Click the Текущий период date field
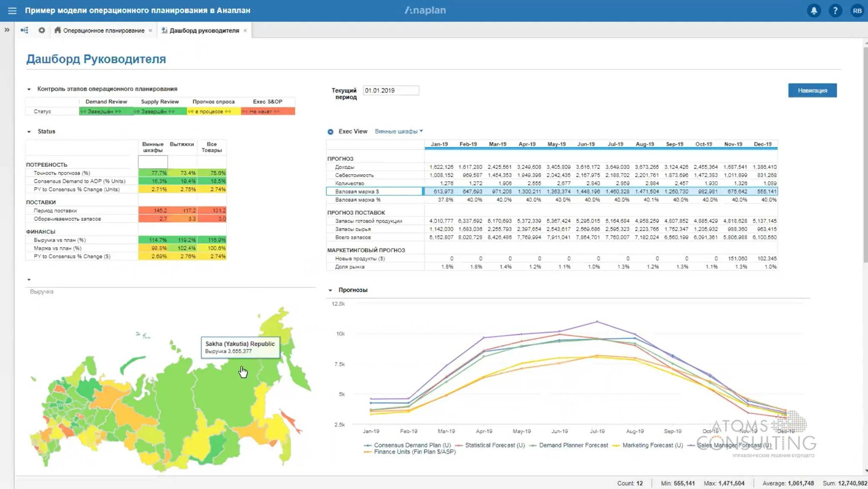This screenshot has width=868, height=489. pos(390,90)
